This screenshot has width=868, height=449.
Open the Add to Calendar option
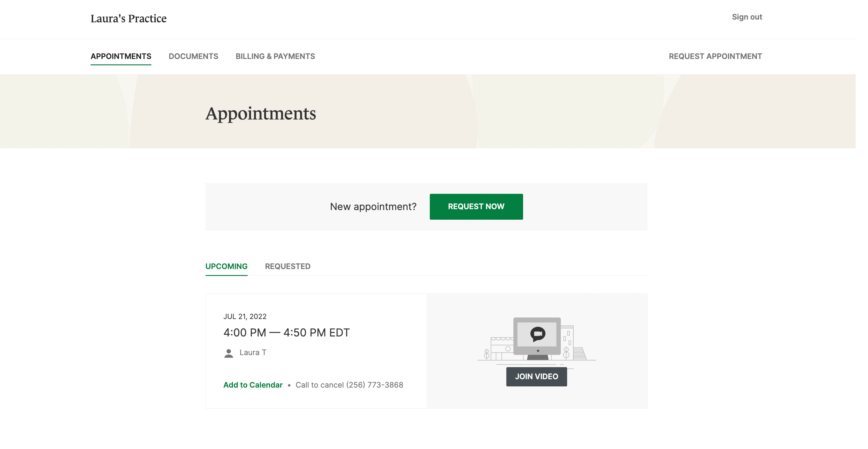point(253,385)
